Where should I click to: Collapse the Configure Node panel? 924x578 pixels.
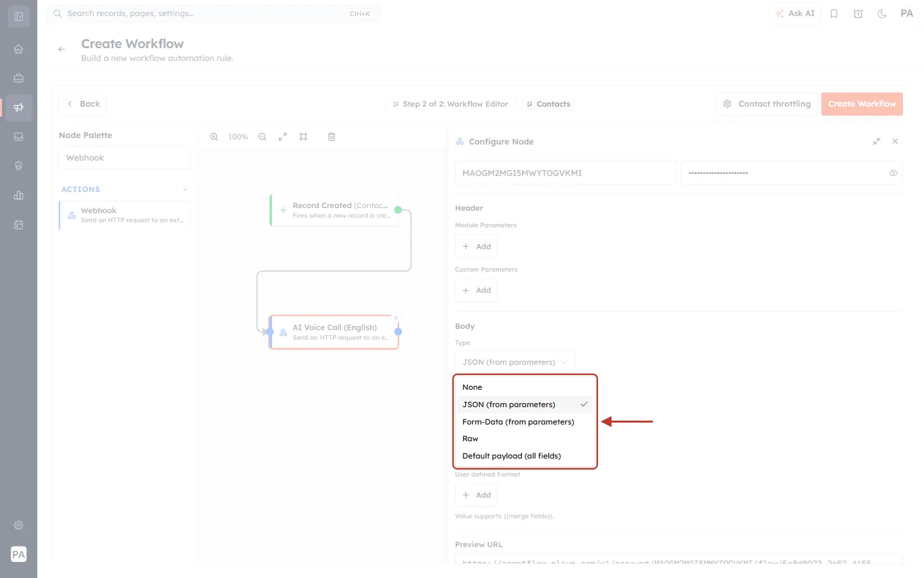pos(877,141)
